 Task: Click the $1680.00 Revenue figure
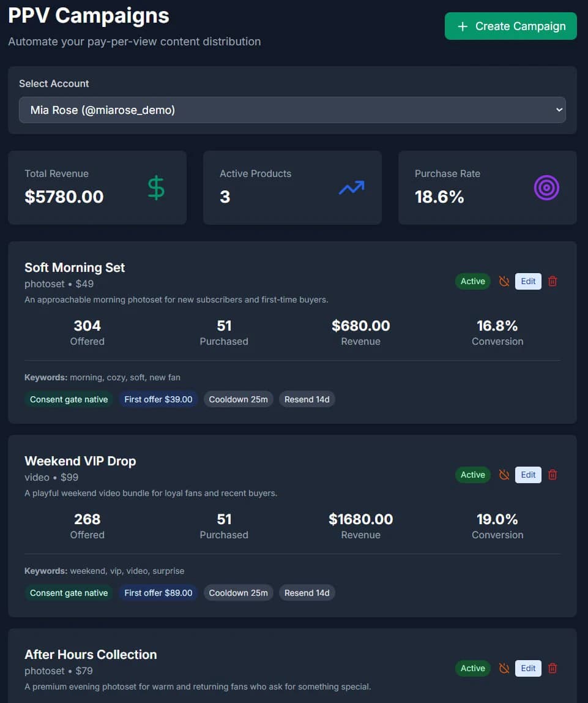click(360, 520)
